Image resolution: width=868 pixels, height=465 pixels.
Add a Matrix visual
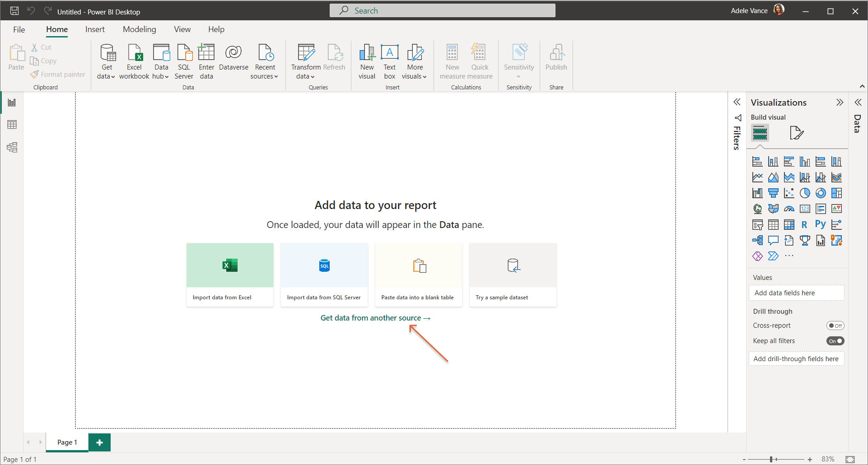click(x=789, y=224)
